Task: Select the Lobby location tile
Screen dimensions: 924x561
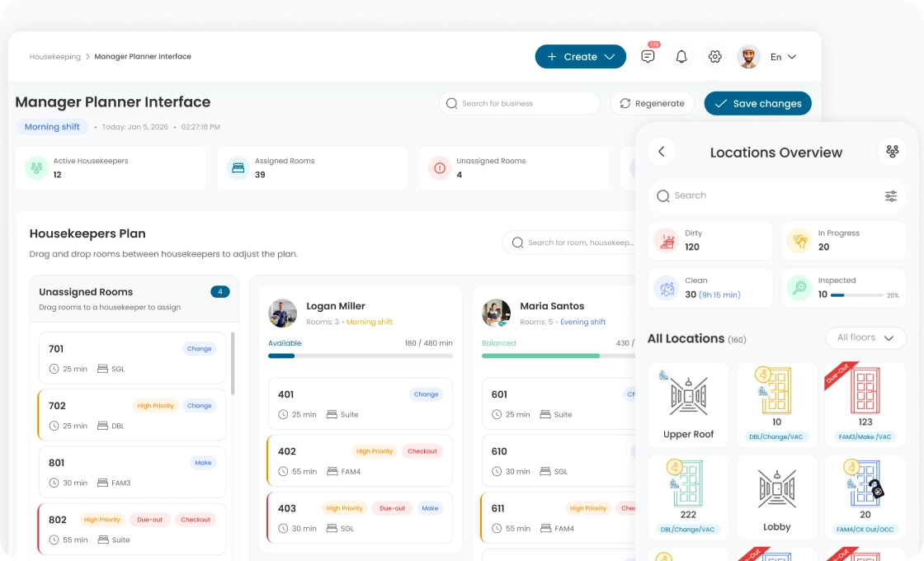Action: [776, 497]
